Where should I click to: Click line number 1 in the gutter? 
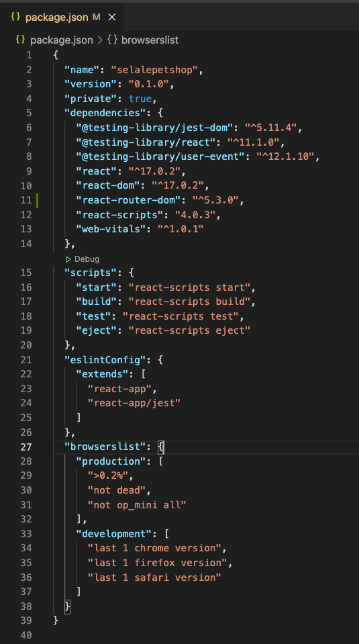pos(29,56)
